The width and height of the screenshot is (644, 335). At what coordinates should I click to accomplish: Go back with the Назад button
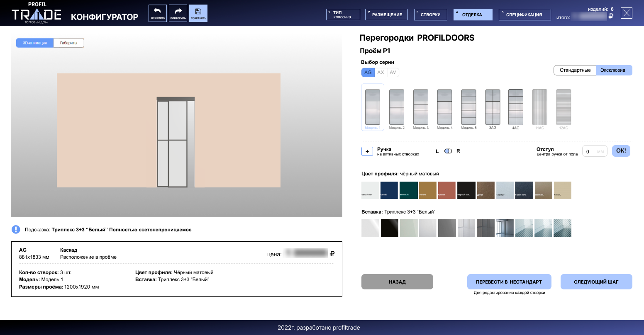pyautogui.click(x=397, y=282)
